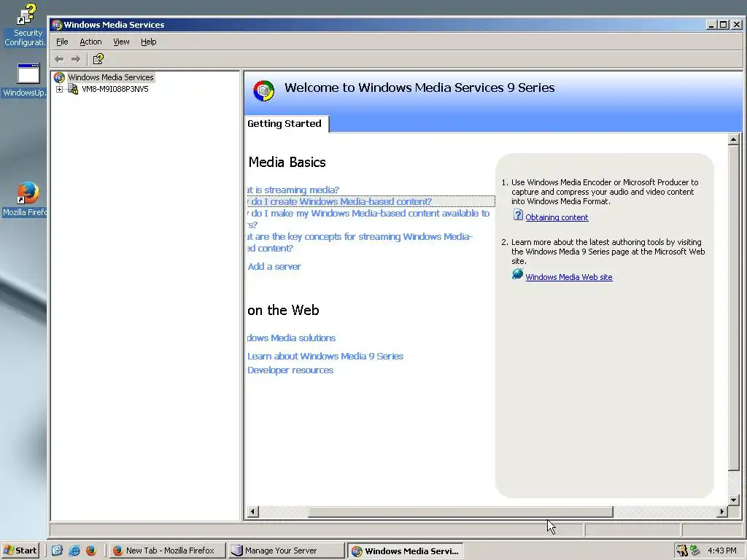747x560 pixels.
Task: Open the help properties toolbar icon
Action: coord(98,59)
